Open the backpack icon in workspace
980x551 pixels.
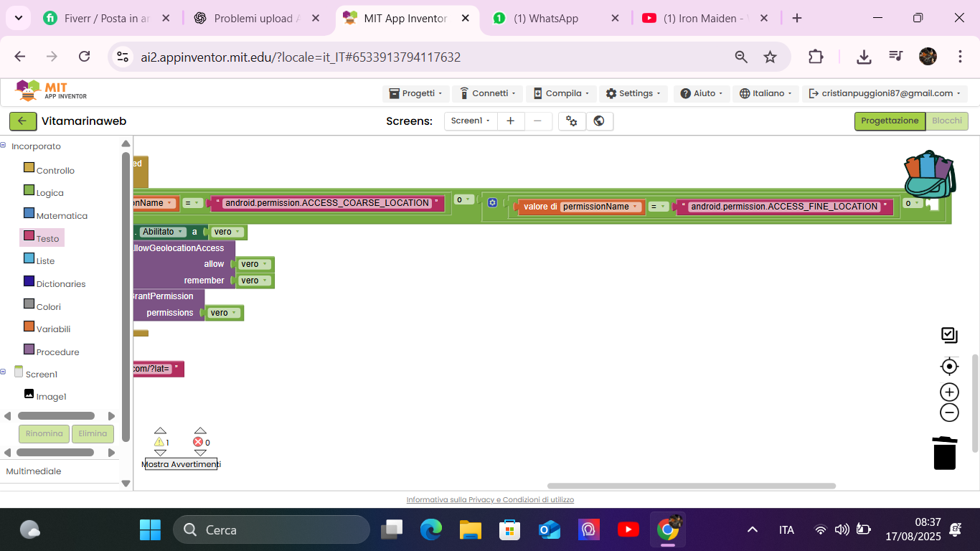pyautogui.click(x=929, y=175)
